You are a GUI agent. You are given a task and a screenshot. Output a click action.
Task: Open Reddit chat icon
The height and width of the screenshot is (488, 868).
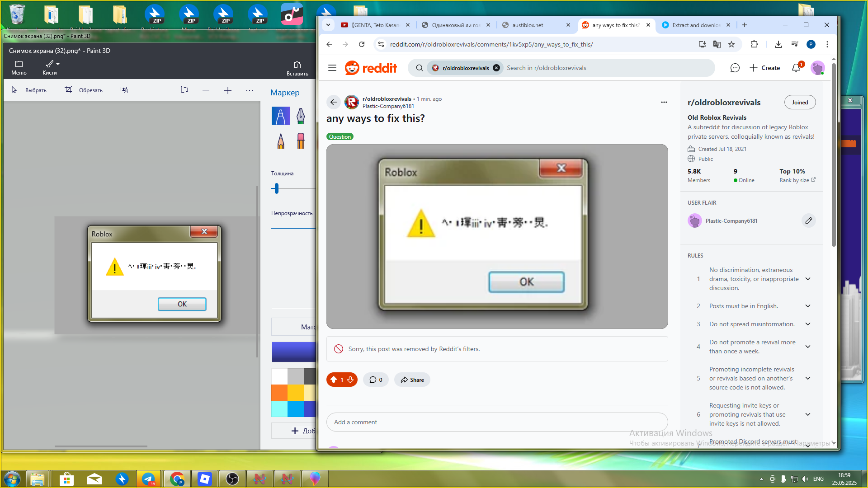pos(735,68)
